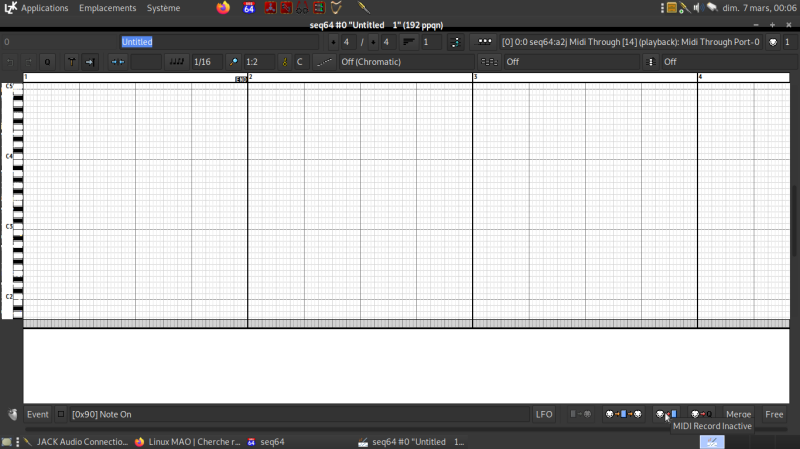This screenshot has height=449, width=800.
Task: Click the [0x90] Note On event field
Action: pyautogui.click(x=299, y=414)
